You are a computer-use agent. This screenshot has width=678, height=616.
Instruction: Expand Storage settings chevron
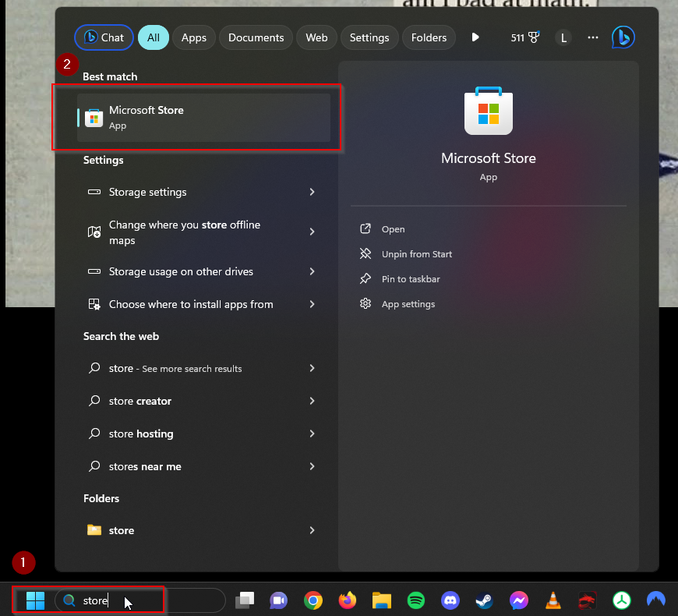click(313, 192)
